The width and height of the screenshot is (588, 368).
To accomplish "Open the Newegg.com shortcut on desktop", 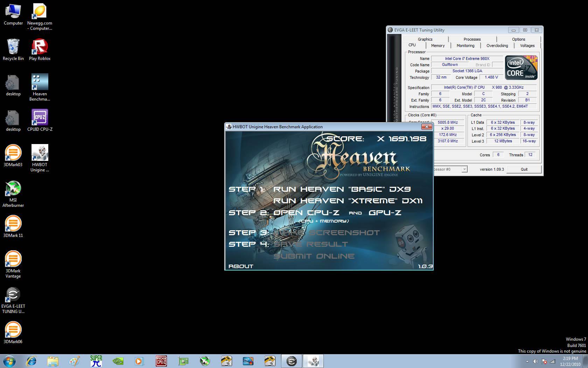I will click(x=40, y=17).
